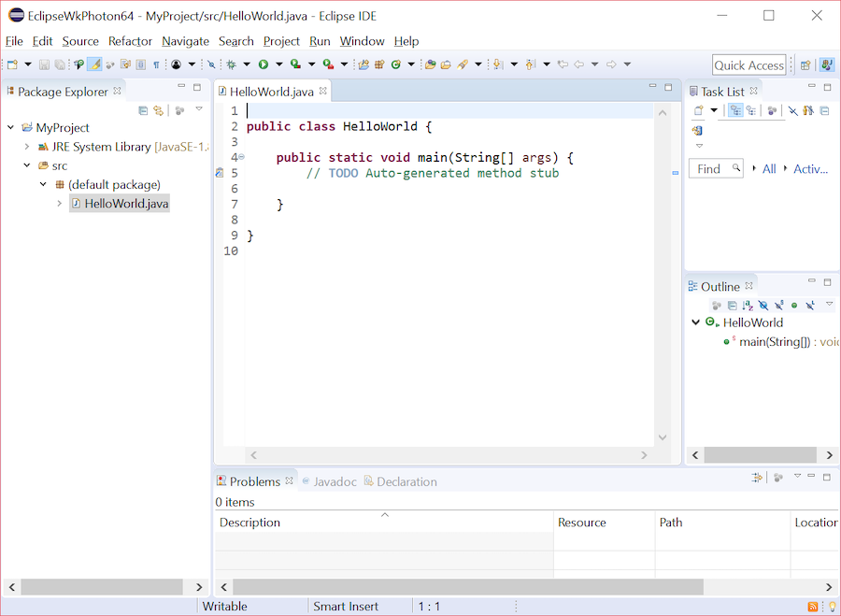Click the Description column header

pyautogui.click(x=384, y=523)
